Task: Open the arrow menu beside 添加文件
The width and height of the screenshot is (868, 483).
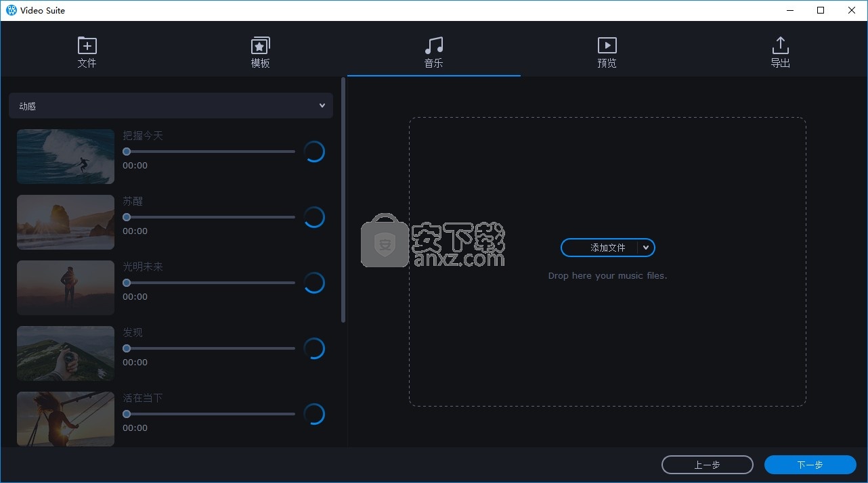Action: [x=646, y=248]
